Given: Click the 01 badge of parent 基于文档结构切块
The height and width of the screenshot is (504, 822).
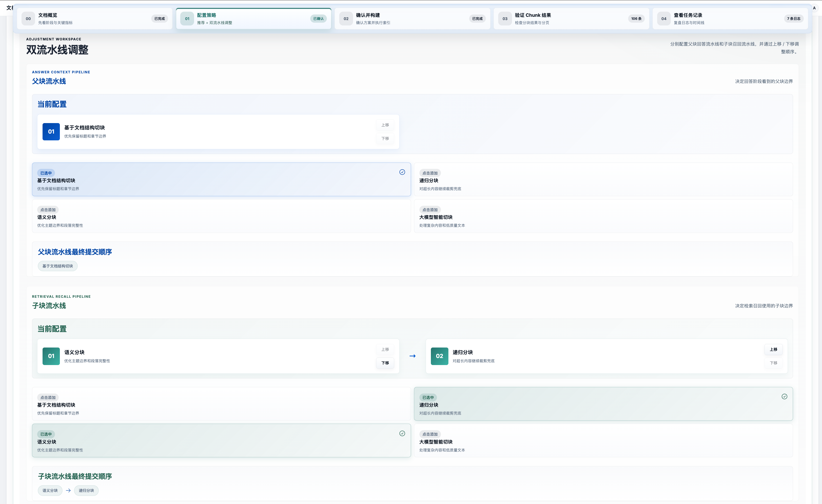Looking at the screenshot, I should (51, 132).
